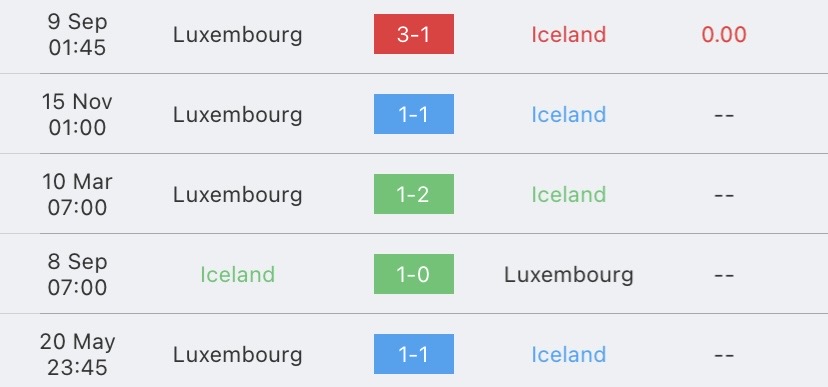Click the green 1-2 score badge

click(x=413, y=194)
